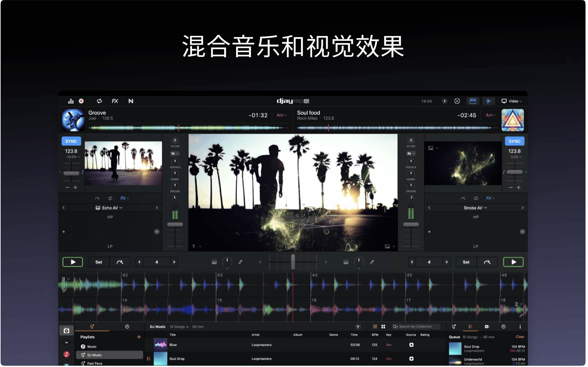Screen dimensions: 588x367
Task: Toggle SYNC on the right deck
Action: (514, 141)
